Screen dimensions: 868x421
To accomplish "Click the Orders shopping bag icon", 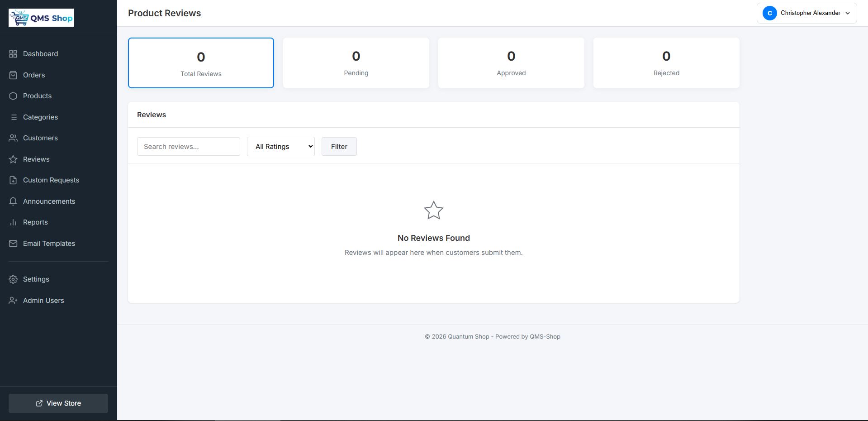I will [13, 75].
